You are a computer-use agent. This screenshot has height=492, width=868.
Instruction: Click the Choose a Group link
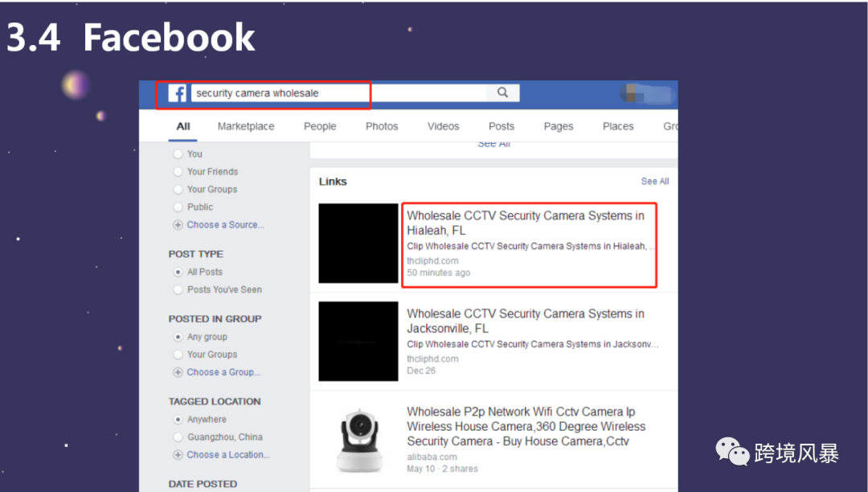tap(223, 372)
